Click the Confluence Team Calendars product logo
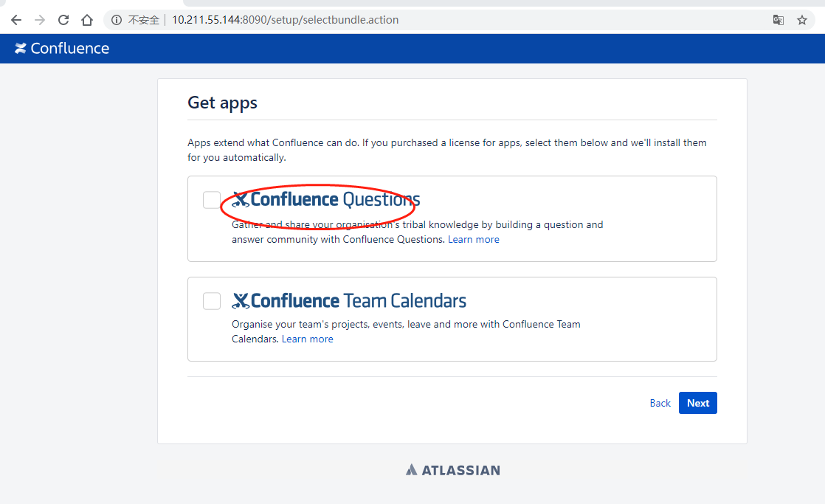Image resolution: width=825 pixels, height=504 pixels. pyautogui.click(x=349, y=300)
